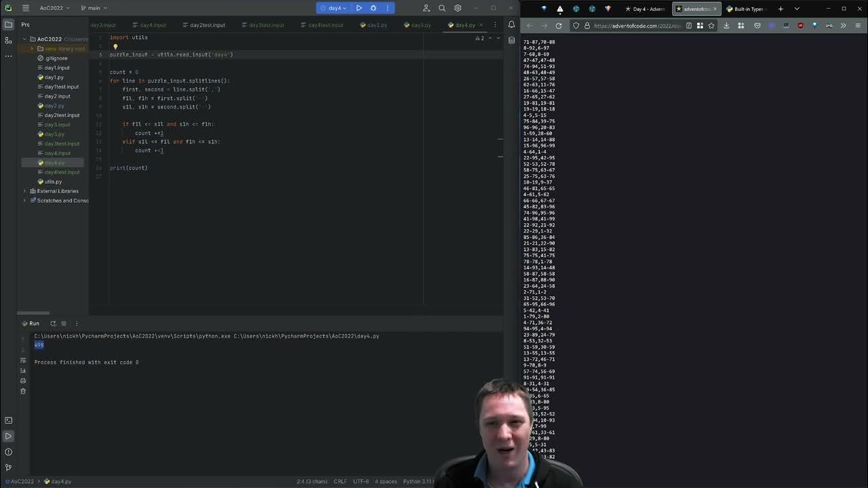Open a new tab in Firefox
This screenshot has height=488, width=868.
coord(781,9)
